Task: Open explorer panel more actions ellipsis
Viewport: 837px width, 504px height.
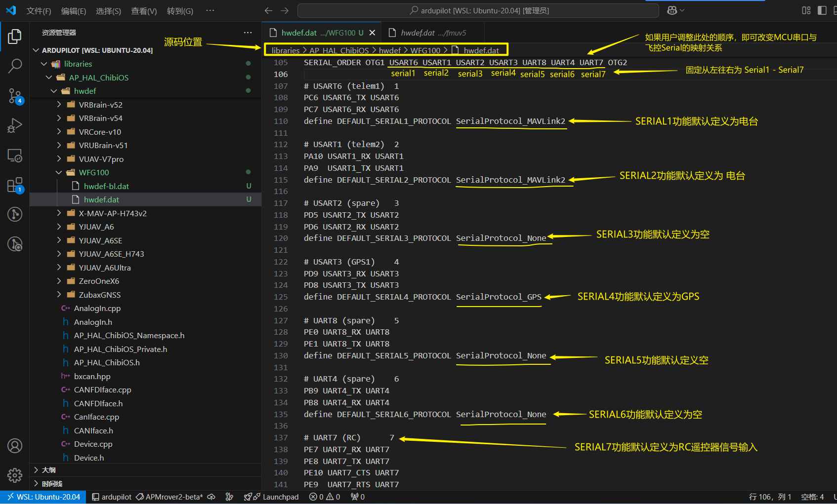Action: click(248, 33)
